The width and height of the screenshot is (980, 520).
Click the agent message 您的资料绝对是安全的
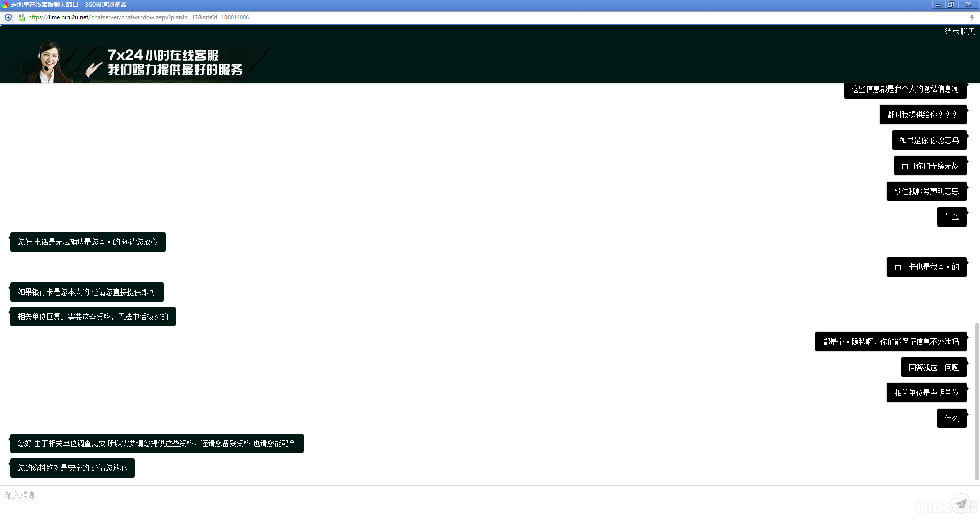(73, 468)
